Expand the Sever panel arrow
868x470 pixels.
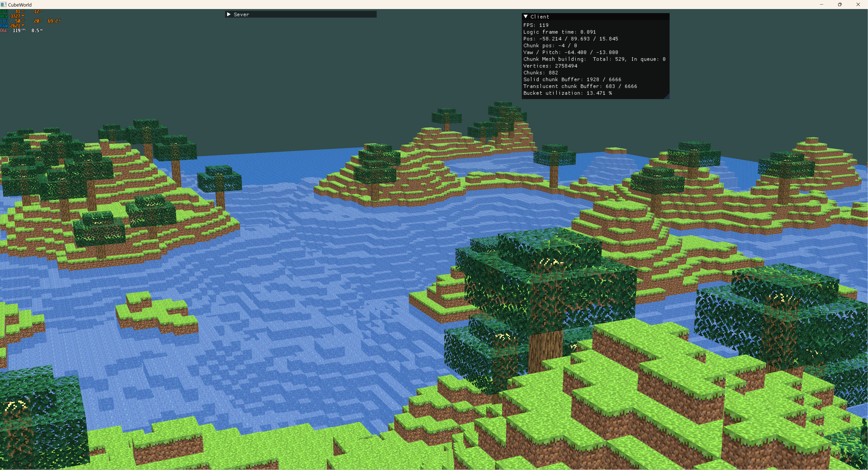pyautogui.click(x=229, y=14)
